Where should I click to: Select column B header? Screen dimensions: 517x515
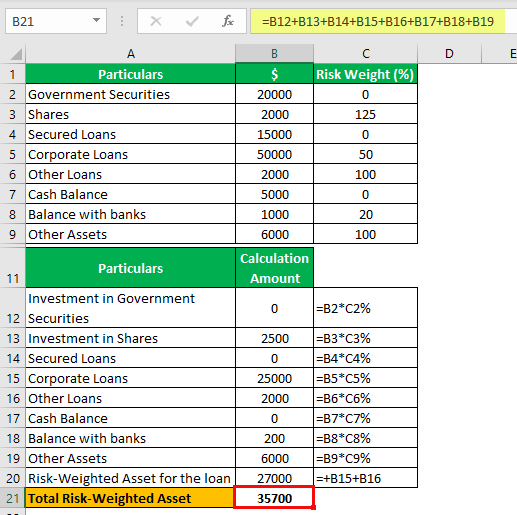pyautogui.click(x=274, y=54)
